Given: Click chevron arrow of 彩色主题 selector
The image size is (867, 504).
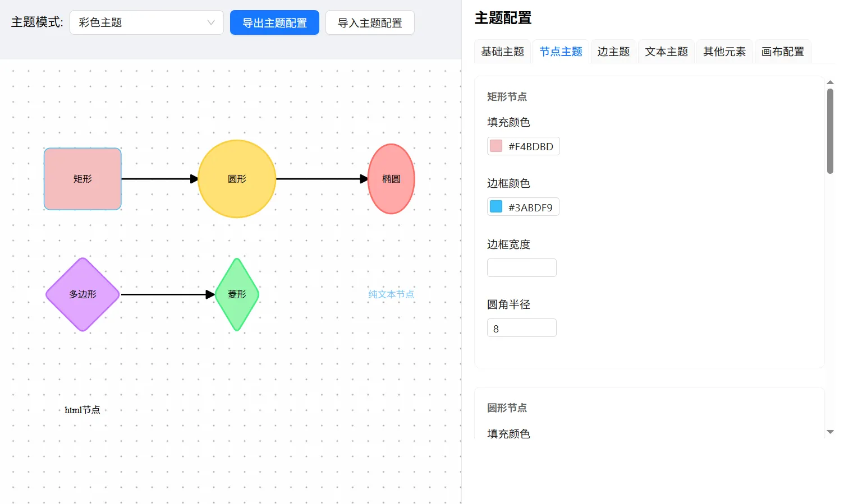Looking at the screenshot, I should [211, 22].
